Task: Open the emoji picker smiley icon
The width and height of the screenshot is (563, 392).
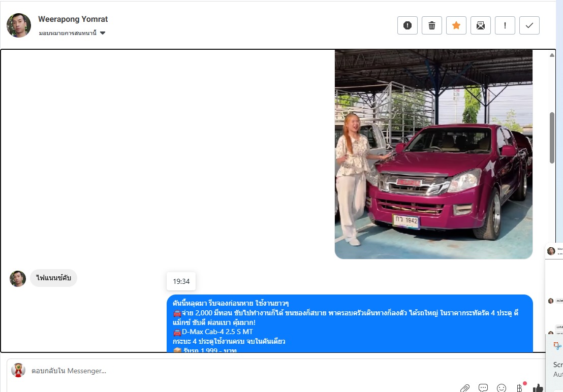Action: click(502, 388)
